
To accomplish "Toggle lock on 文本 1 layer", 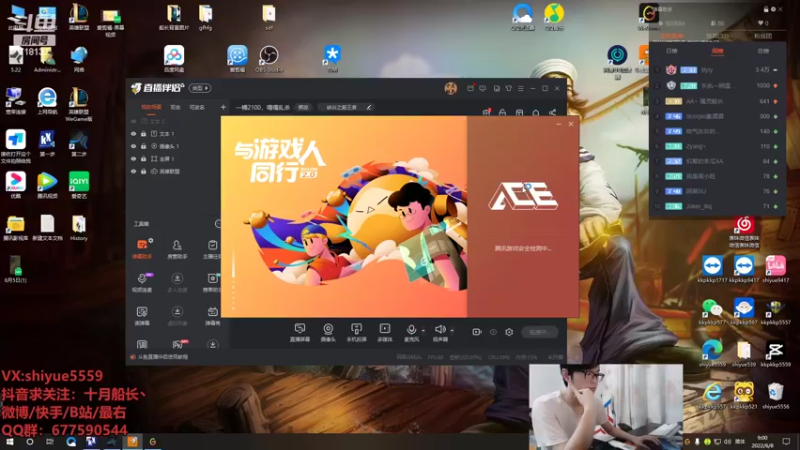I will 143,134.
